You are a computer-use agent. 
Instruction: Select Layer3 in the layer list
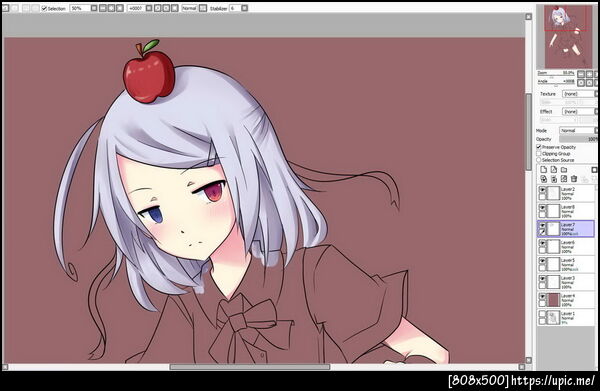566,282
